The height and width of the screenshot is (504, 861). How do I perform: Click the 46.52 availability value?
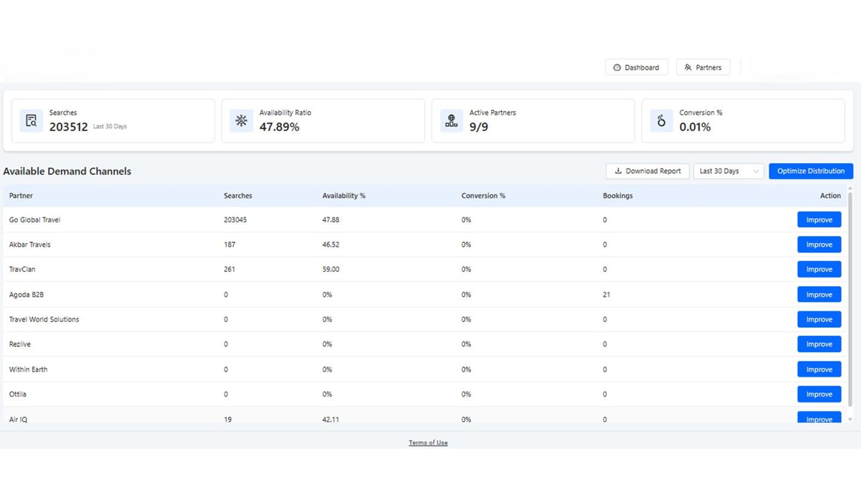click(331, 244)
